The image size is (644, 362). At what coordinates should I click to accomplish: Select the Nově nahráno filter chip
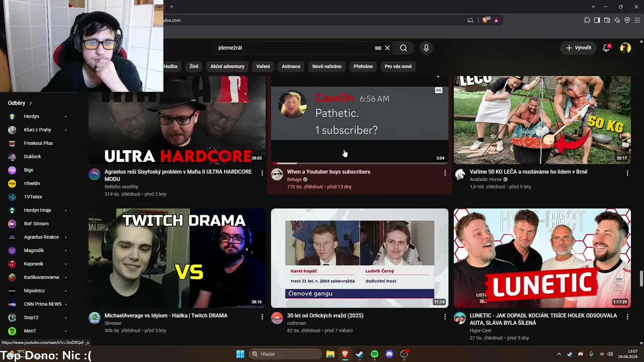point(327,66)
